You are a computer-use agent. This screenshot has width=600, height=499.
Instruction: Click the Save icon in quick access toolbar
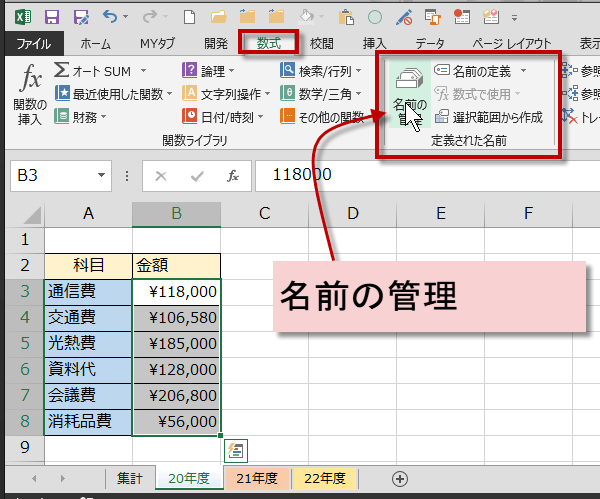[x=51, y=17]
